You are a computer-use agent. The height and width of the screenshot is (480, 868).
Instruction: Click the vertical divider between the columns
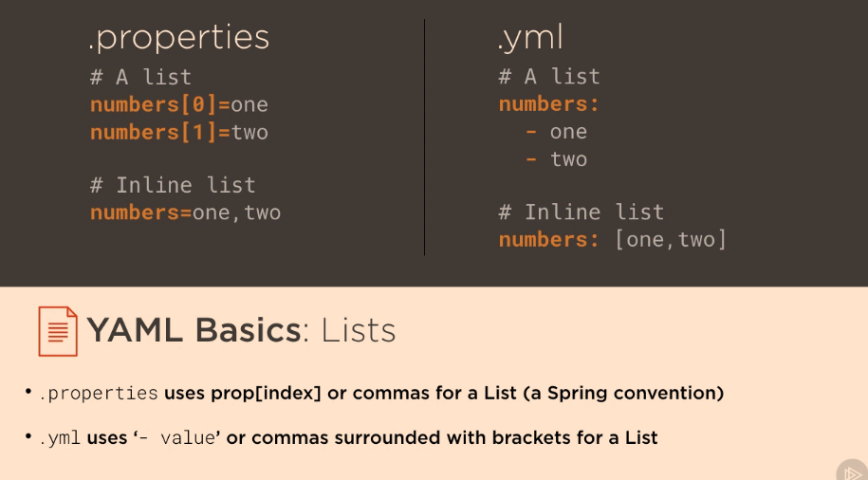point(424,138)
